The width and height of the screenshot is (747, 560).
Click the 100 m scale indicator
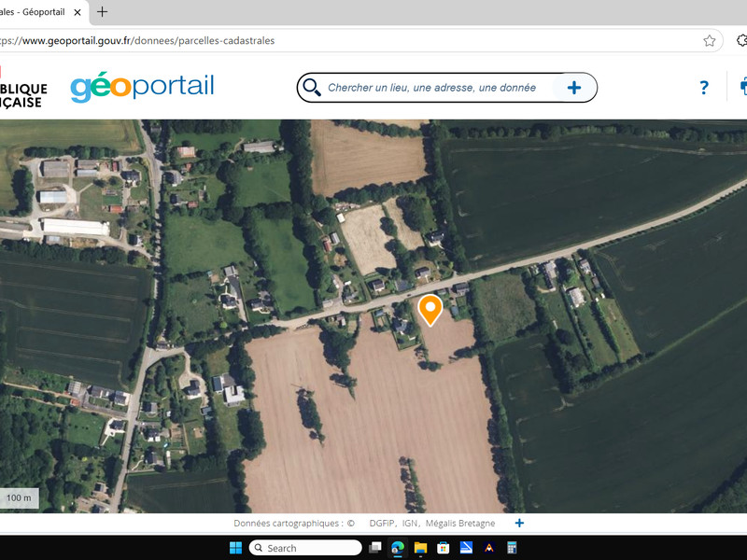coord(19,498)
